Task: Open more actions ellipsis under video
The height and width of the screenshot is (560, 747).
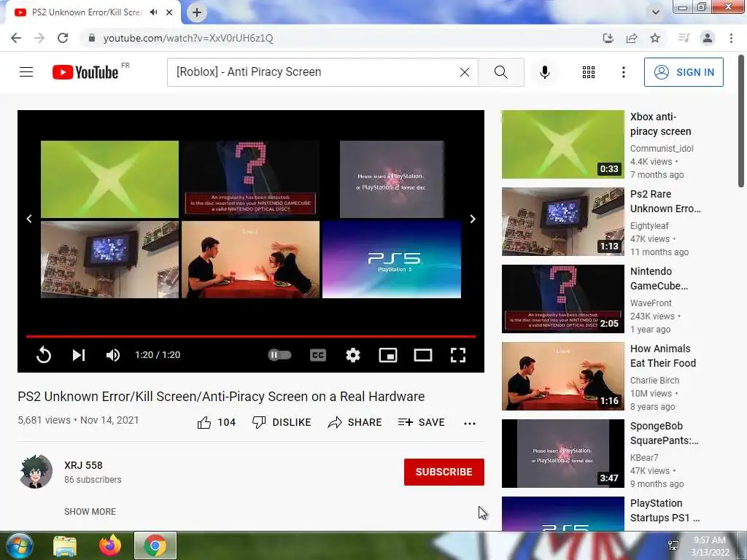Action: [x=470, y=424]
